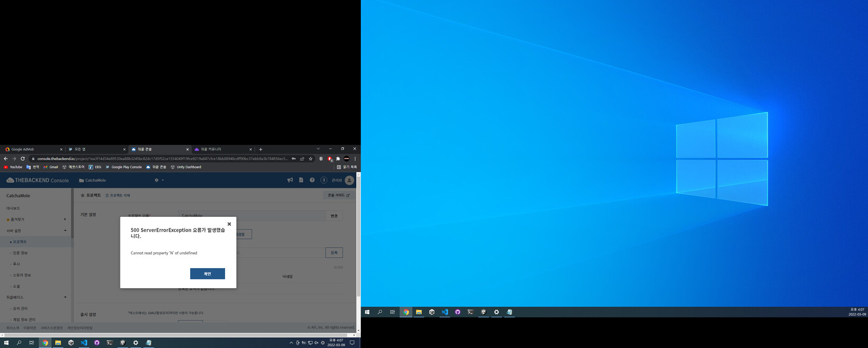The width and height of the screenshot is (868, 348).
Task: Select 소셜 in the sidebar
Action: (x=16, y=286)
